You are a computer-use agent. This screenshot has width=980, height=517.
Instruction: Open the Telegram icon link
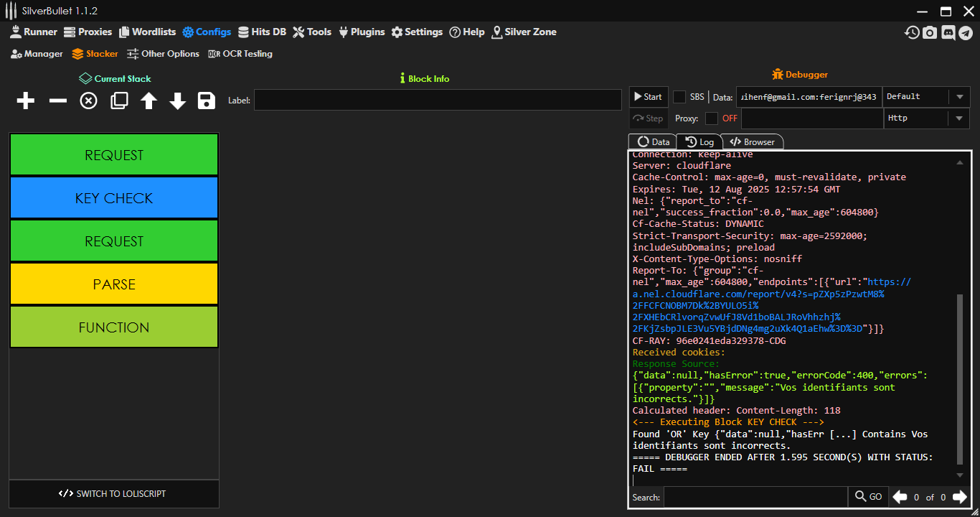tap(966, 32)
